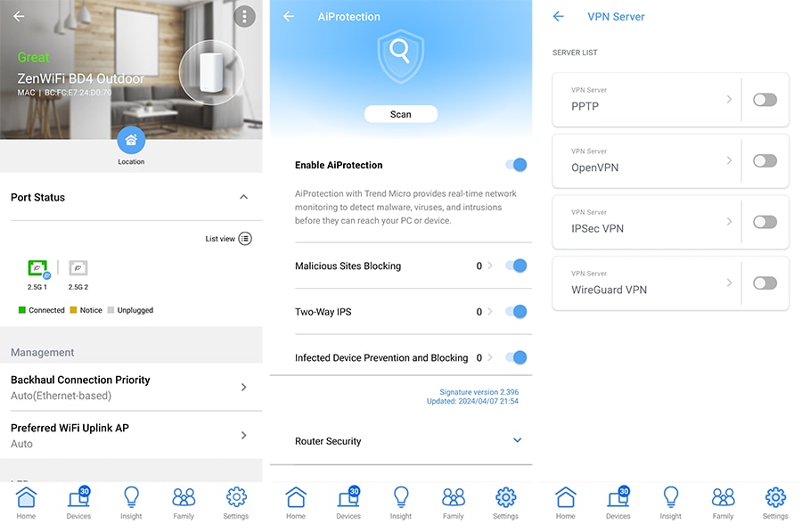
Task: Disable the Enable AiProtection switch
Action: pyautogui.click(x=516, y=165)
